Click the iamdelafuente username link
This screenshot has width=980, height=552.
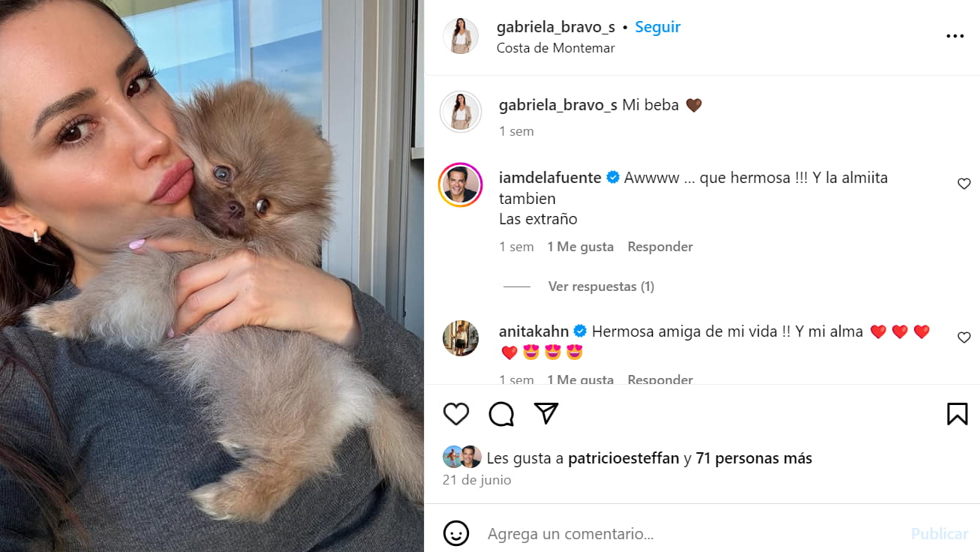pyautogui.click(x=550, y=178)
